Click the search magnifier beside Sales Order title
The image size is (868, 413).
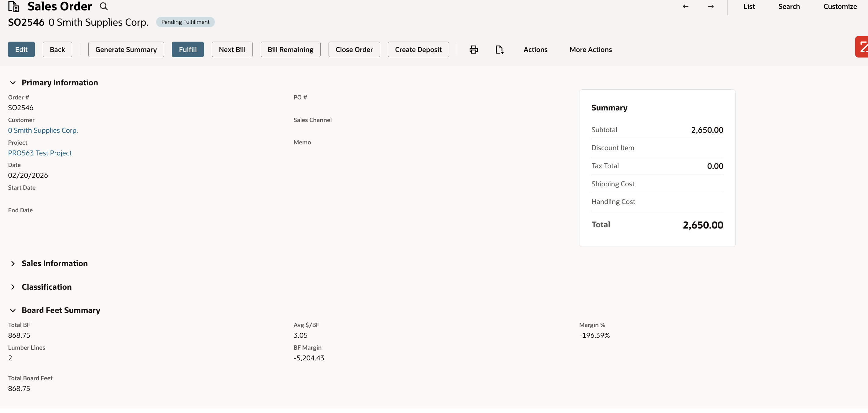pyautogui.click(x=103, y=6)
